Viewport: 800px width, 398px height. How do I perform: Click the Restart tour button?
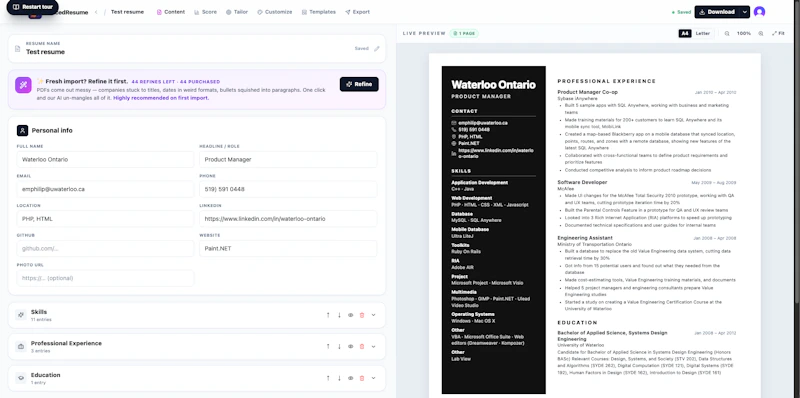[32, 7]
